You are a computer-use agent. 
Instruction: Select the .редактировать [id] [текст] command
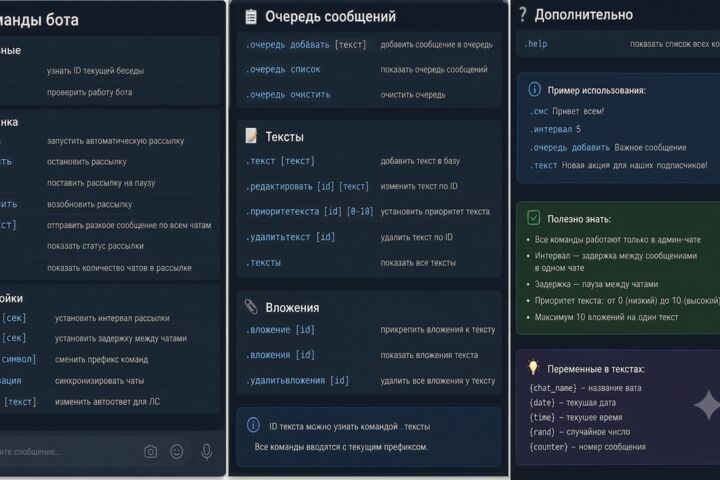click(x=307, y=186)
